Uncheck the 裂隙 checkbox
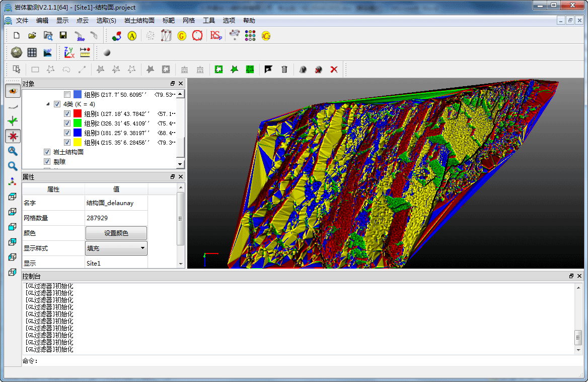588x382 pixels. coord(47,161)
